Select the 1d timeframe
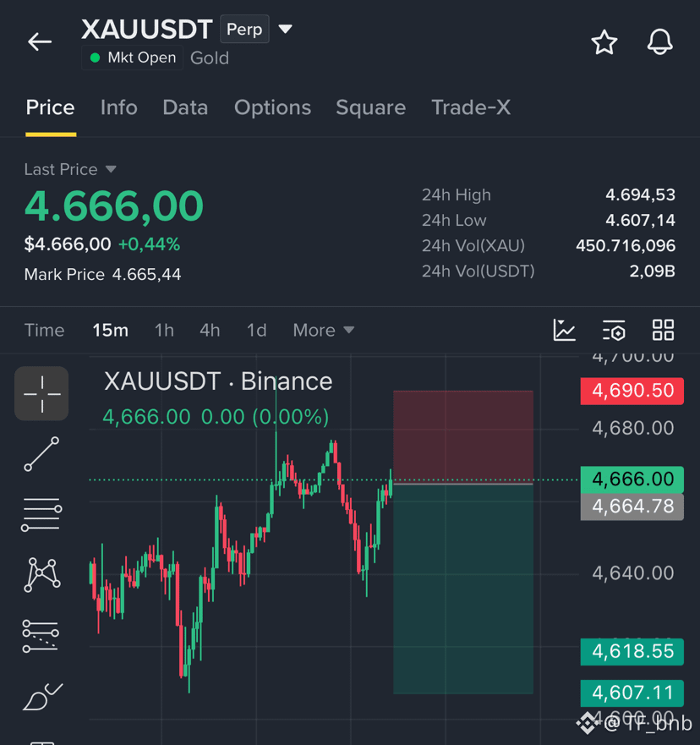The image size is (700, 745). [256, 330]
